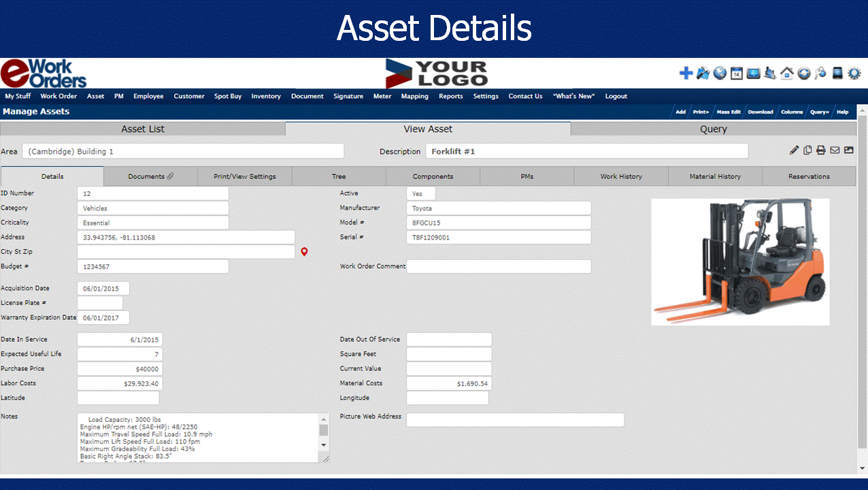Click the globe icon in header
The image size is (868, 490).
pos(720,73)
